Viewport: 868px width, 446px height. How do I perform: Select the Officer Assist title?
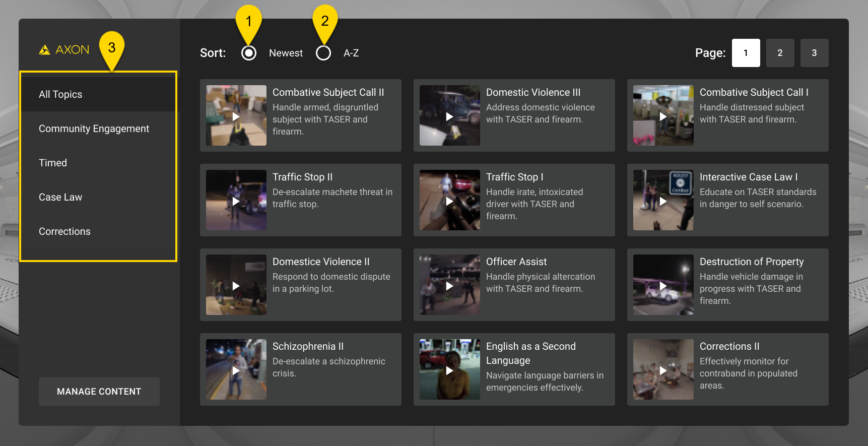coord(516,262)
